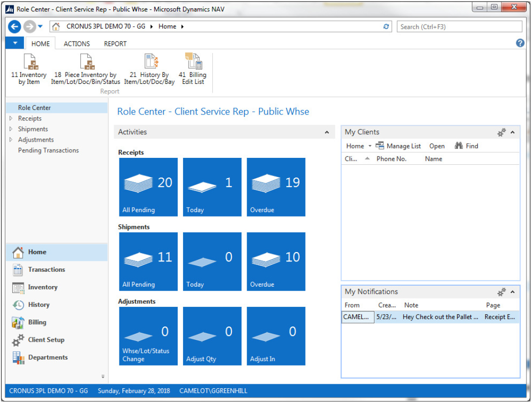
Task: Expand the Receipts tree item
Action: (x=10, y=118)
